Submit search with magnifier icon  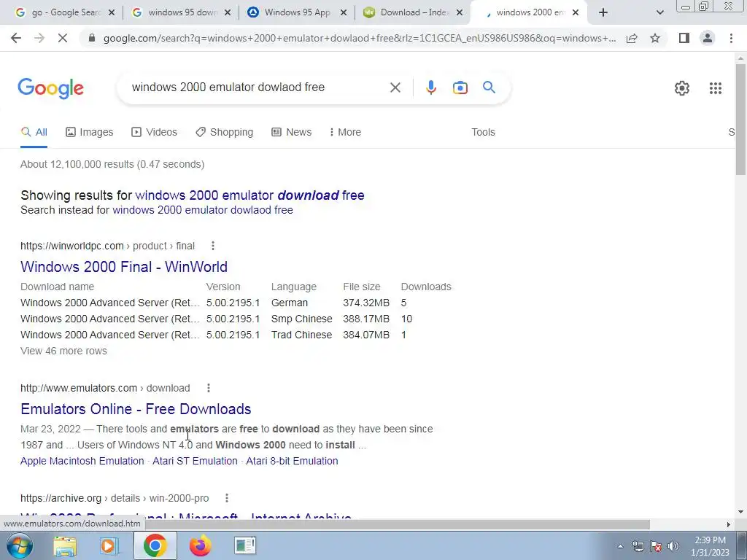pos(489,87)
